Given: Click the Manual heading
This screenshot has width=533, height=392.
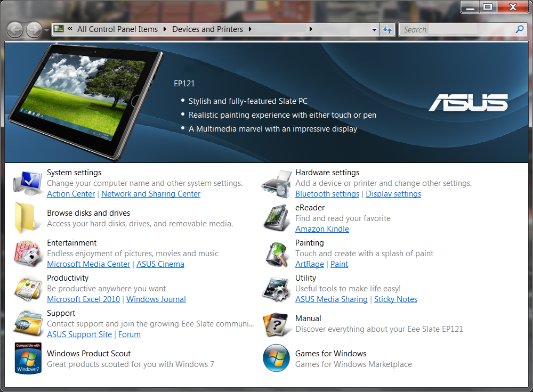Looking at the screenshot, I should (x=308, y=318).
